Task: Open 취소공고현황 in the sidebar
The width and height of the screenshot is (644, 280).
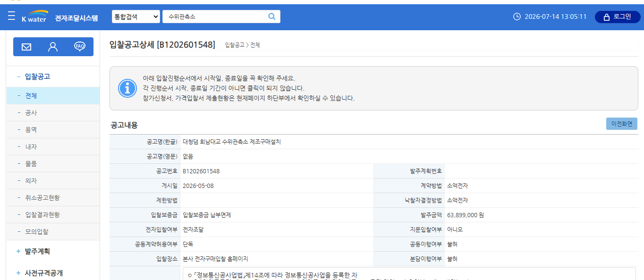Action: tap(53, 198)
